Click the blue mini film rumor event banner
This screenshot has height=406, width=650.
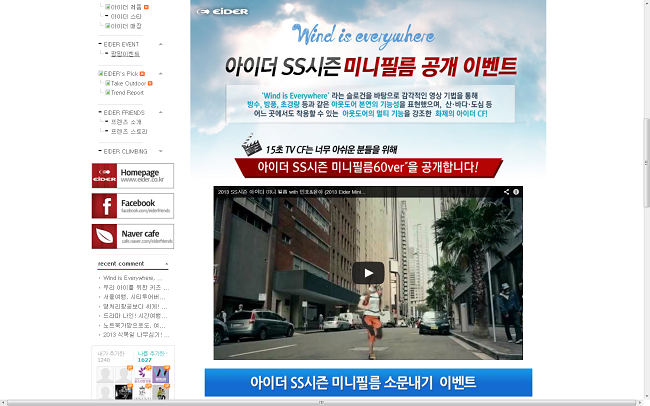click(368, 382)
